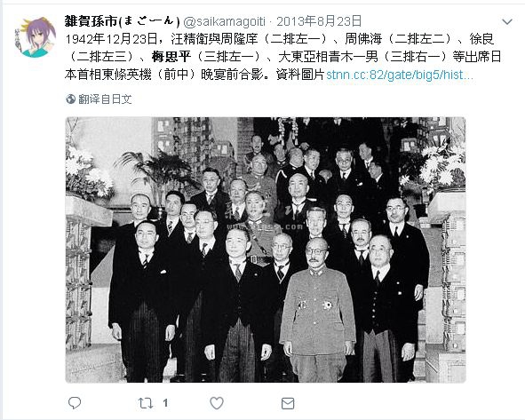Open the stnn.cc:82/gate/big5 link
This screenshot has width=525, height=420.
400,75
